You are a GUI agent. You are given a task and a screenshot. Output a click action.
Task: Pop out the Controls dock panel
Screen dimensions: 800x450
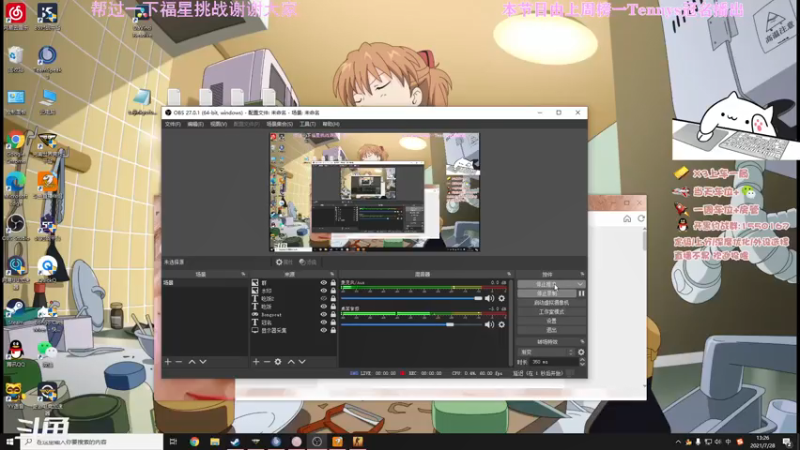click(x=582, y=274)
